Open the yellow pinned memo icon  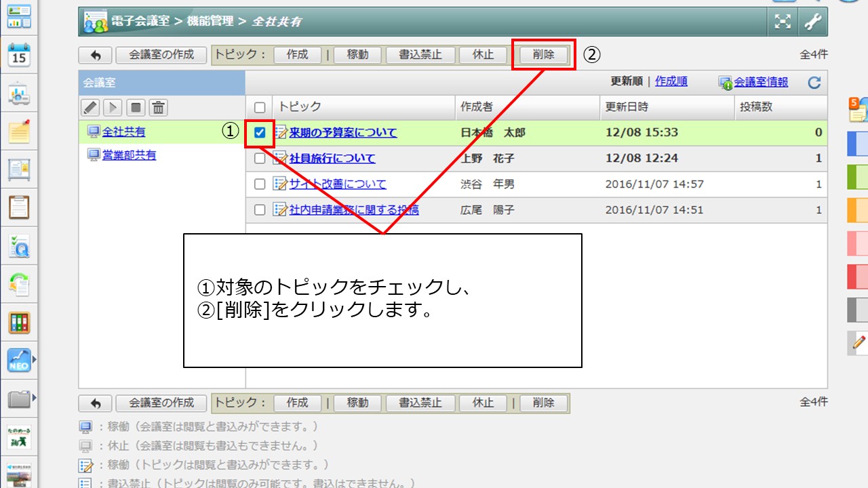tap(19, 131)
